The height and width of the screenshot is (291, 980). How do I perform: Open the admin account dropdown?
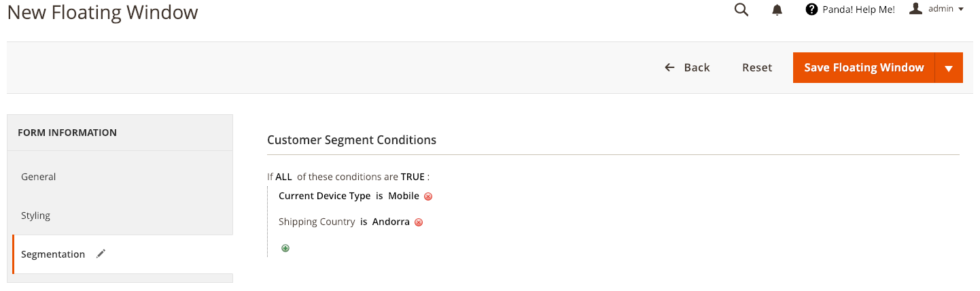click(937, 10)
